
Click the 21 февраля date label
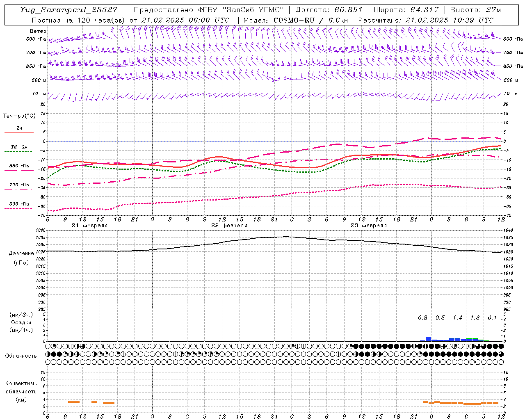[x=90, y=226]
